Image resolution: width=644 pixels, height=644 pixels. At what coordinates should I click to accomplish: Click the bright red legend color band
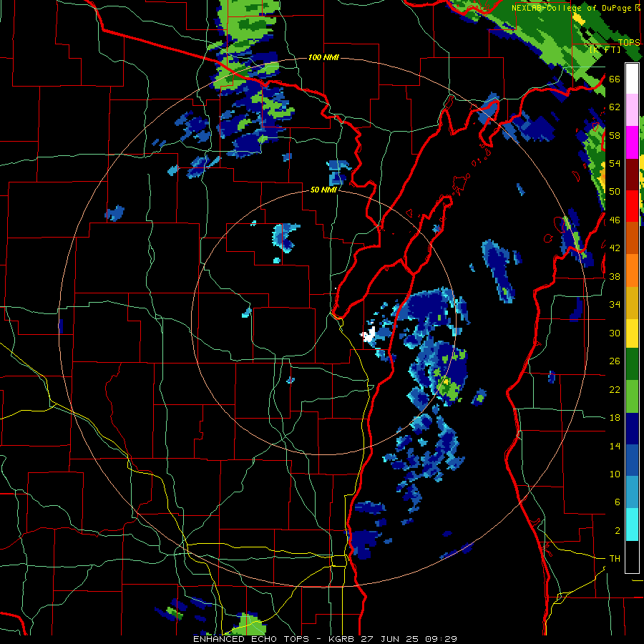632,206
